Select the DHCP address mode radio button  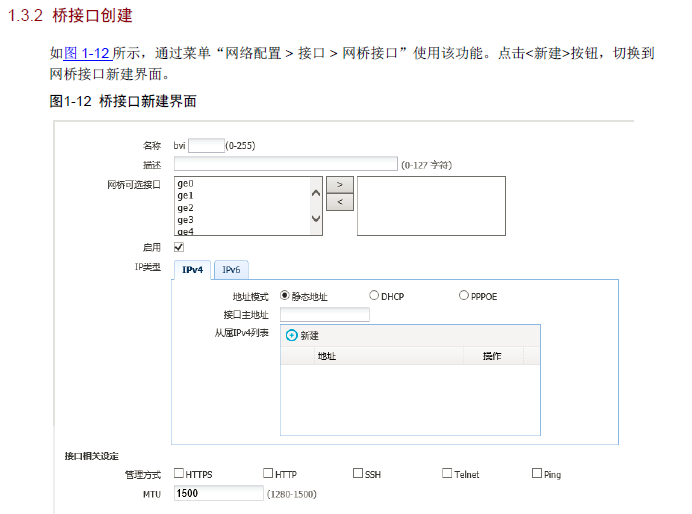tap(374, 295)
